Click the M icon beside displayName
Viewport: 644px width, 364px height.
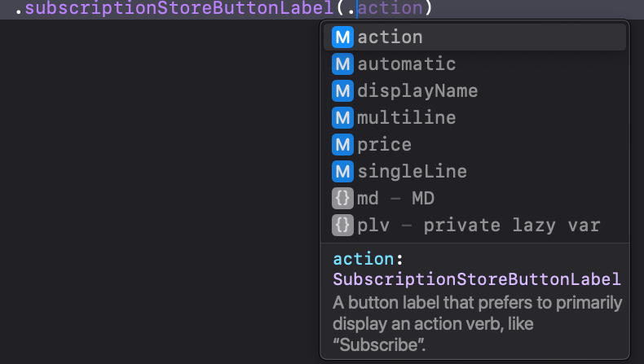pos(342,90)
